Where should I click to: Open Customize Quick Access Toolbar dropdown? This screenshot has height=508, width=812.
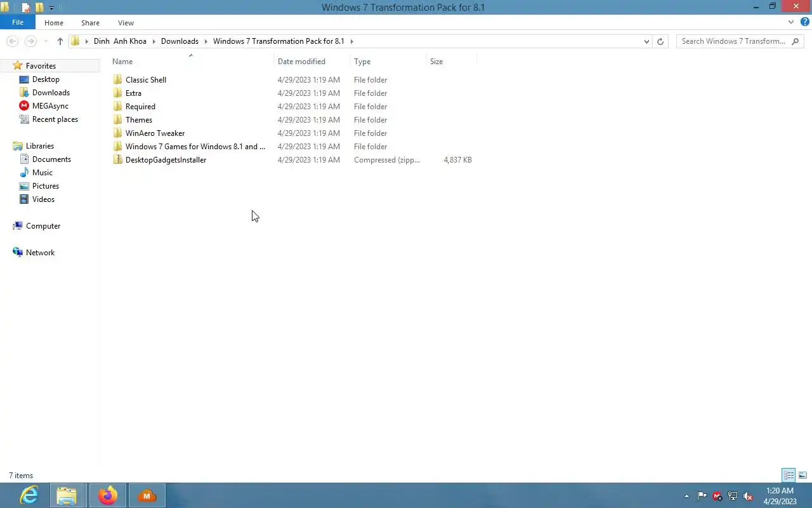[52, 8]
